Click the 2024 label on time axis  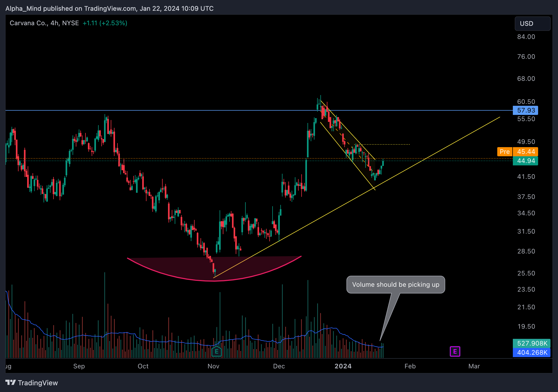pos(343,366)
